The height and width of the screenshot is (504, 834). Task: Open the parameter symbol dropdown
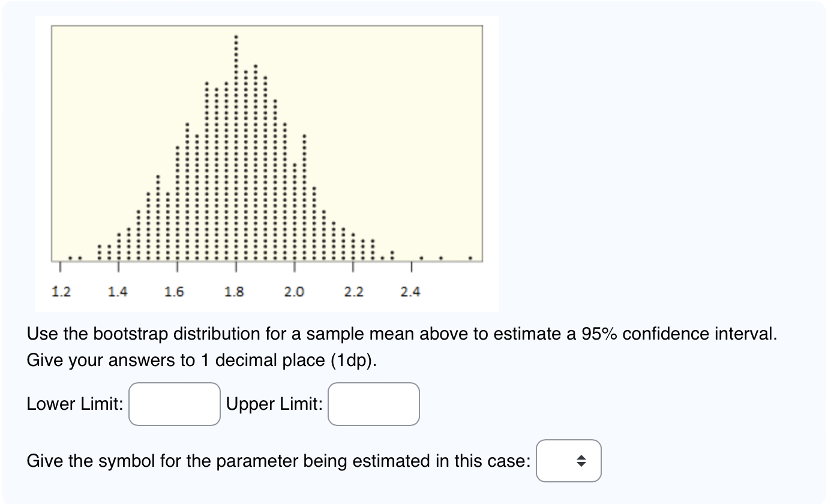click(x=568, y=461)
